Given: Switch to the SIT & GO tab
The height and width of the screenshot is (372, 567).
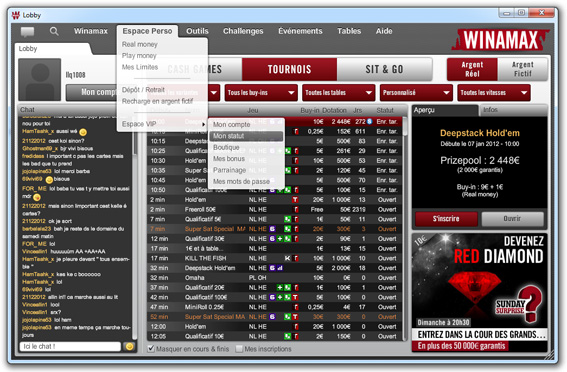Looking at the screenshot, I should click(384, 69).
